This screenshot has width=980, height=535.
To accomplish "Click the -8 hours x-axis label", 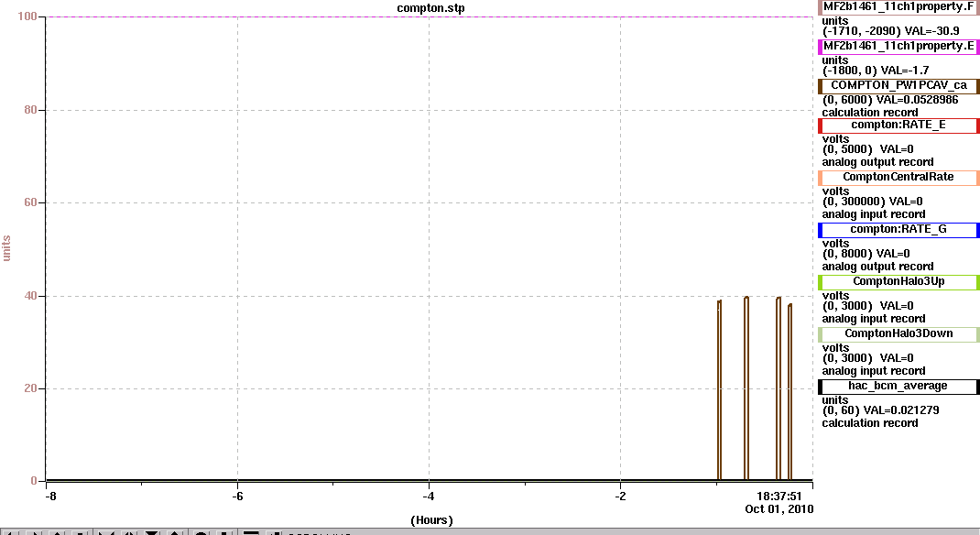I will point(50,497).
